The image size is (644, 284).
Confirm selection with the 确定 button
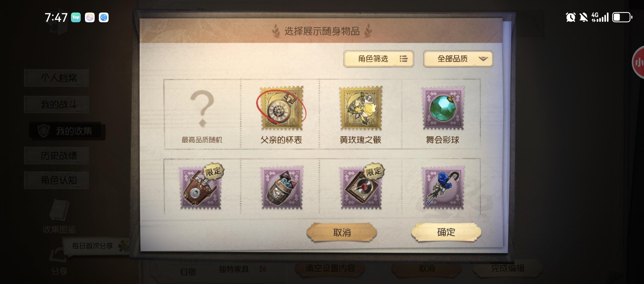coord(446,232)
